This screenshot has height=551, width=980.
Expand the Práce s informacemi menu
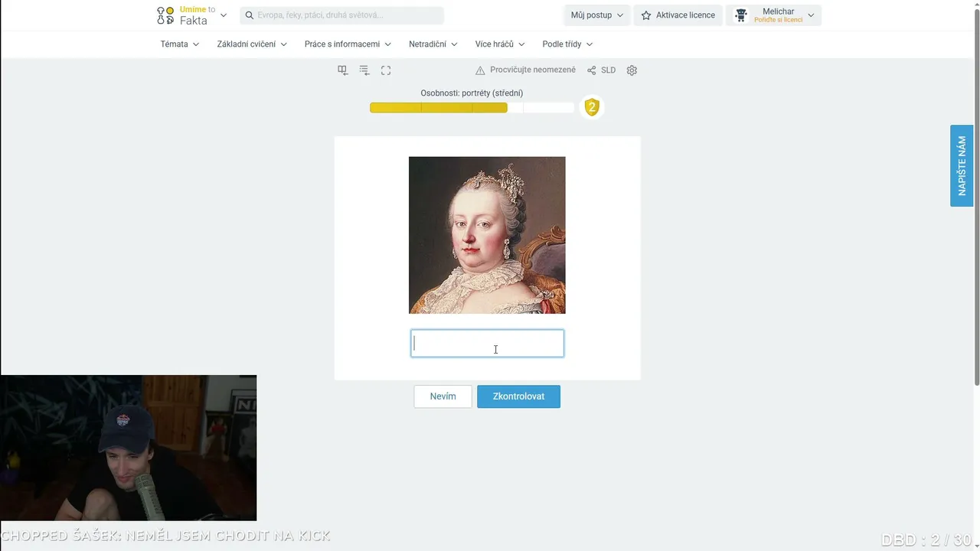pos(348,44)
